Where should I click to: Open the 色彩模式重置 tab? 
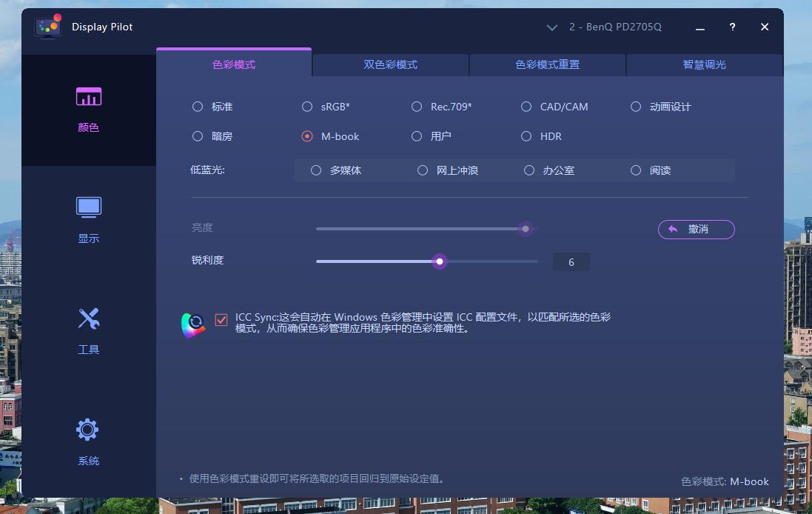pos(546,65)
